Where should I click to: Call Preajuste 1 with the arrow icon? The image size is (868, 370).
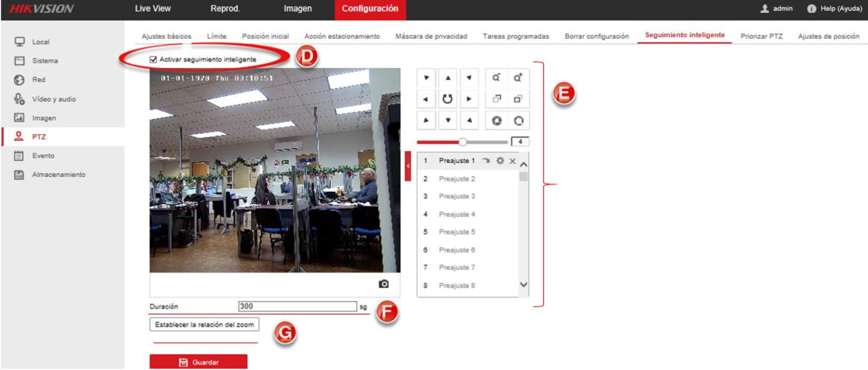[x=486, y=161]
